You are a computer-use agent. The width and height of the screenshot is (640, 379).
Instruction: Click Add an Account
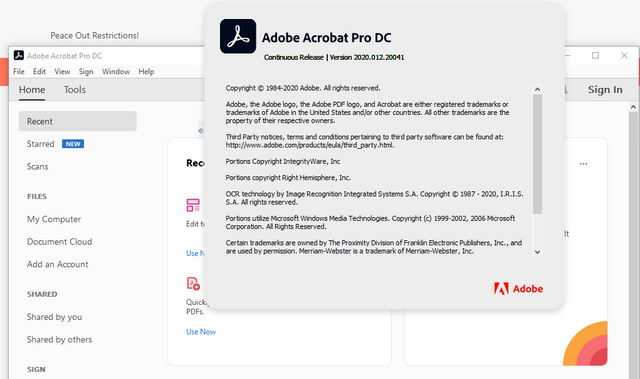(58, 264)
